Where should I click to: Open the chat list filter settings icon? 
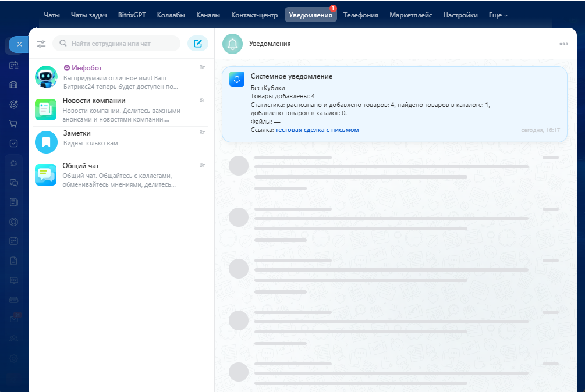[41, 44]
